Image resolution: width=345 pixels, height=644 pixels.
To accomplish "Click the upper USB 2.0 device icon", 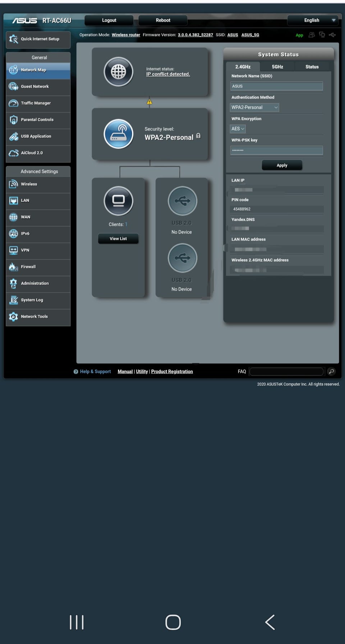I will click(x=183, y=201).
